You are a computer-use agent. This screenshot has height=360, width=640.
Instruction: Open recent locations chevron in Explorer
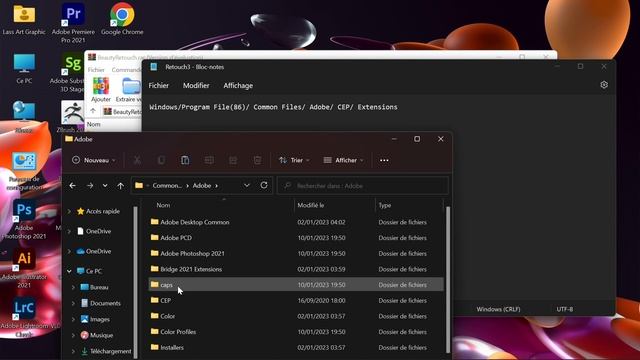coord(105,186)
